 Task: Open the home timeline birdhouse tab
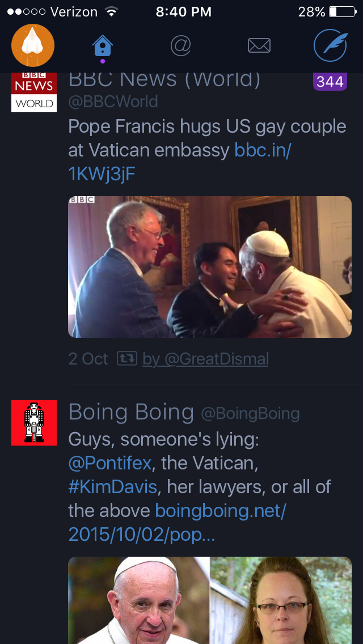click(x=102, y=46)
